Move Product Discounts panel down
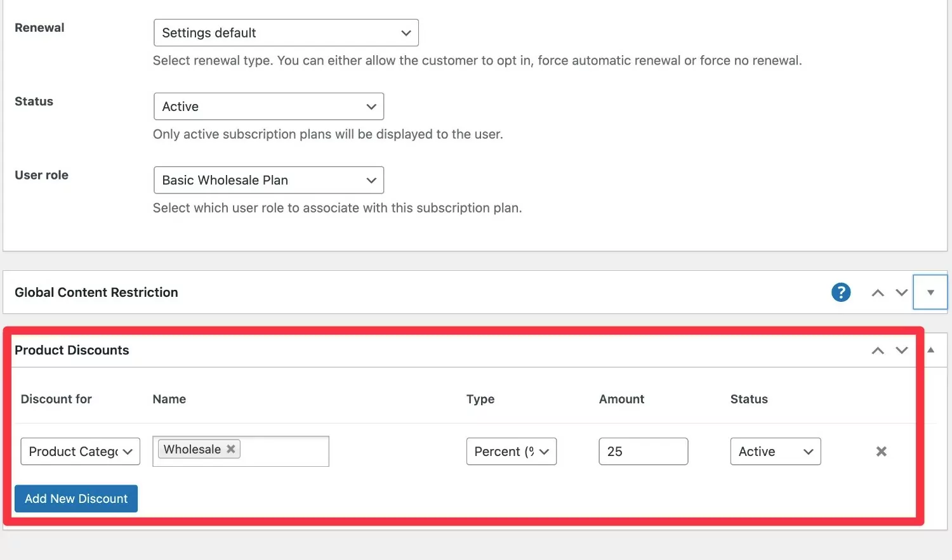Screen dimensions: 952x560 [x=902, y=350]
